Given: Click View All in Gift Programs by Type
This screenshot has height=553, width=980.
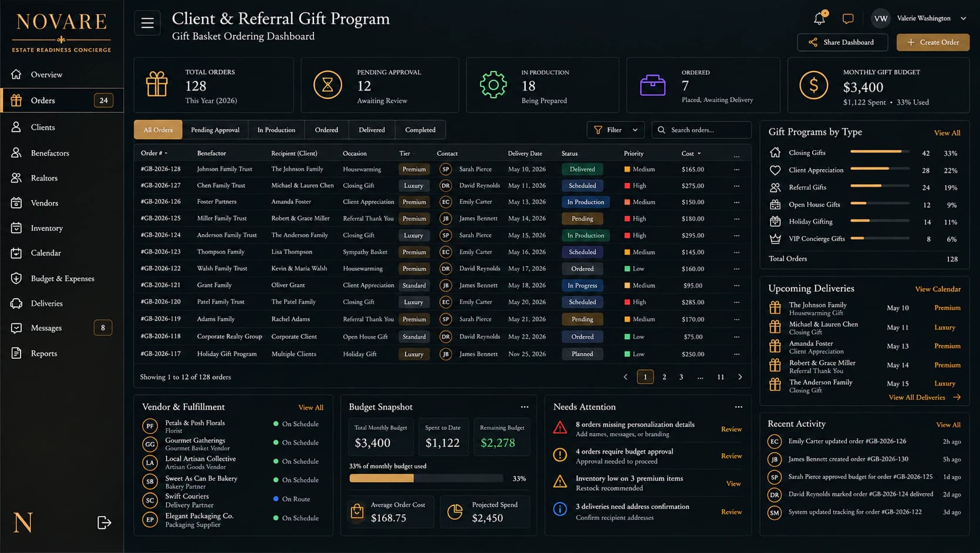Looking at the screenshot, I should tap(947, 133).
